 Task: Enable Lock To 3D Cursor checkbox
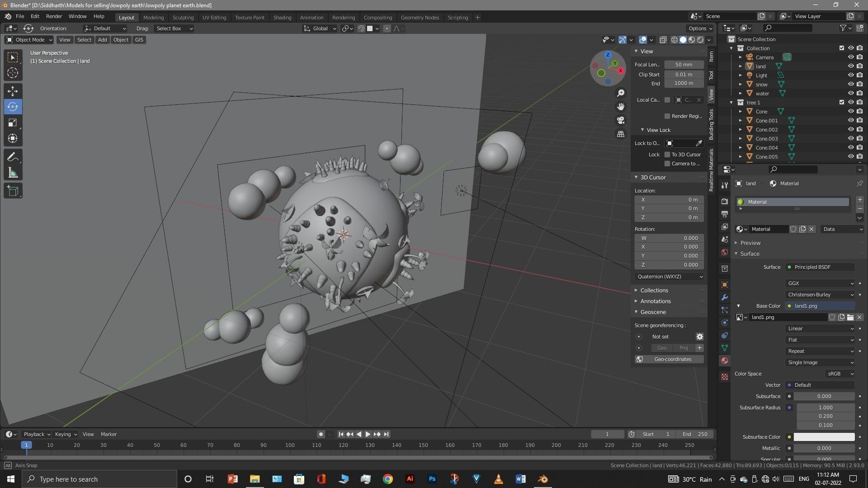point(667,155)
